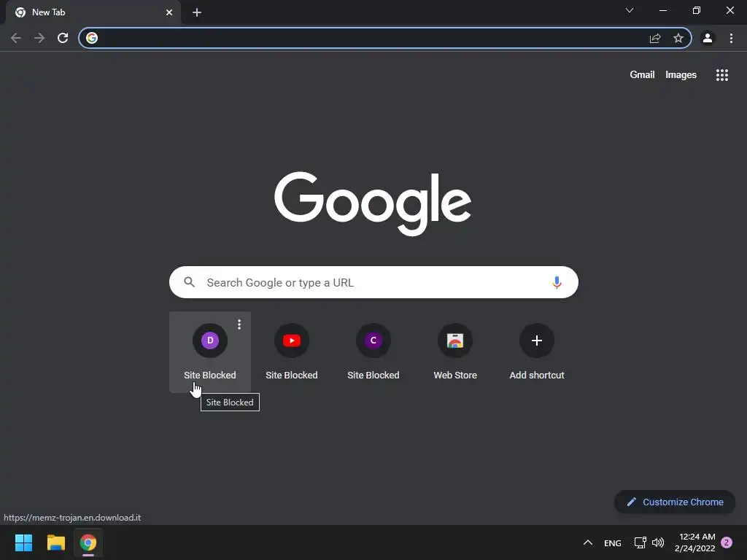
Task: Focus the Search Google or type a URL box
Action: tap(374, 282)
